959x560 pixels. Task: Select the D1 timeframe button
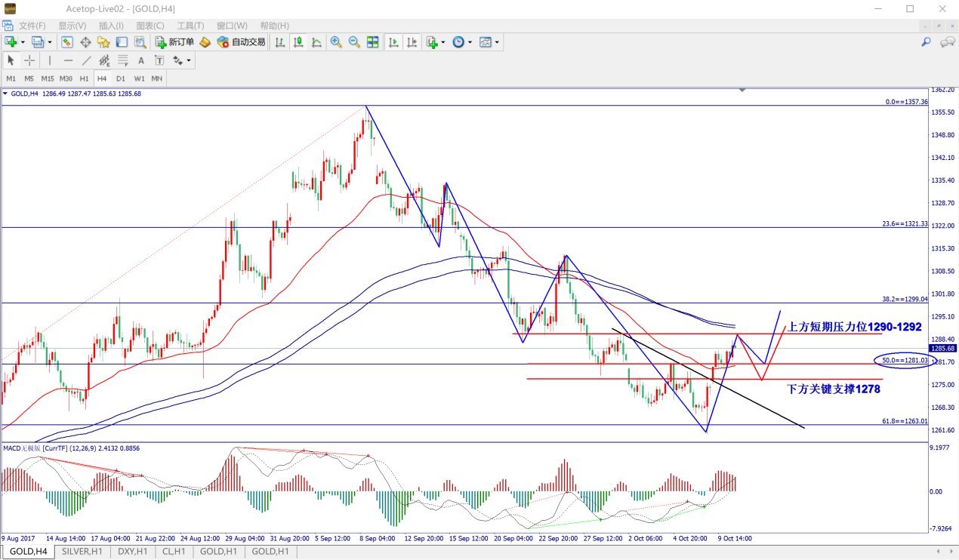pos(121,78)
